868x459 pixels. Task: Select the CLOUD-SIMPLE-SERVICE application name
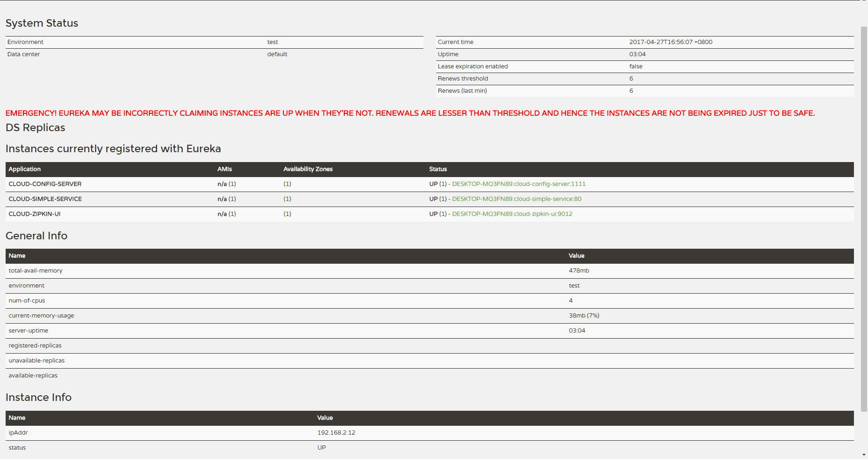(x=45, y=199)
